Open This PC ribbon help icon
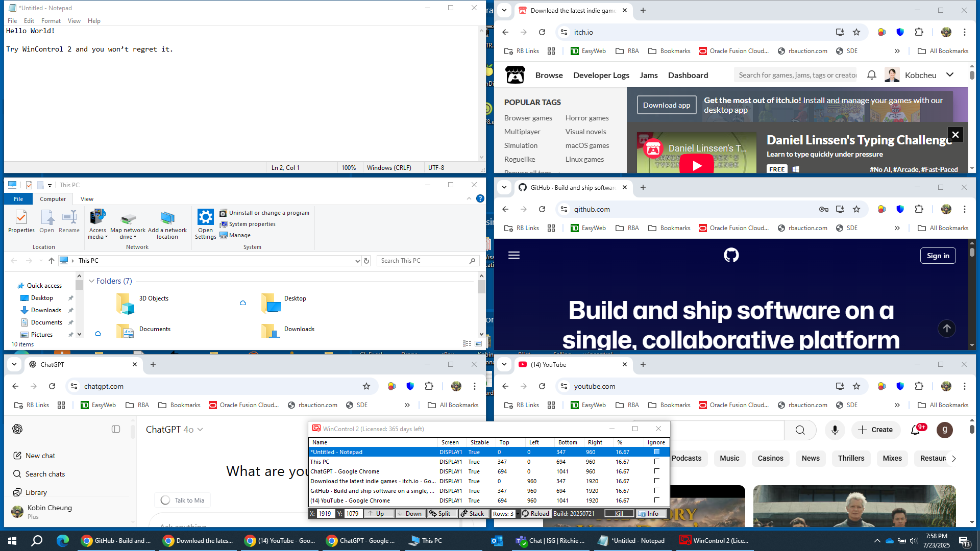 (480, 198)
